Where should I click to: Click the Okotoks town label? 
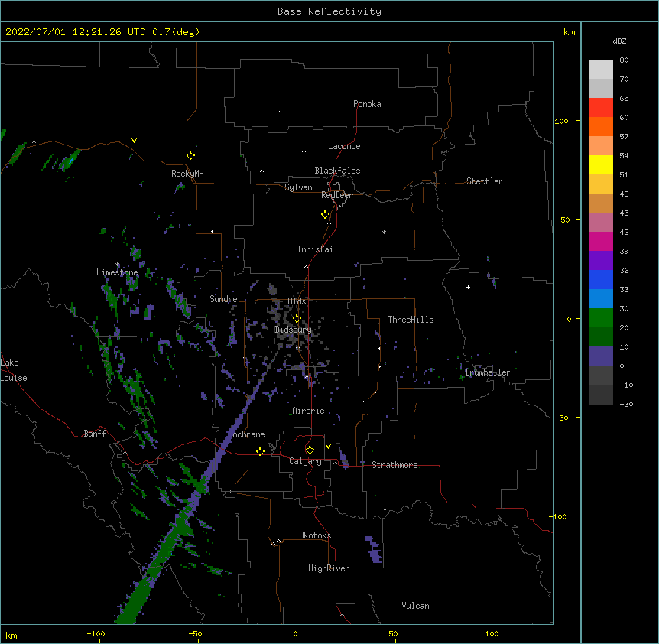pyautogui.click(x=315, y=535)
